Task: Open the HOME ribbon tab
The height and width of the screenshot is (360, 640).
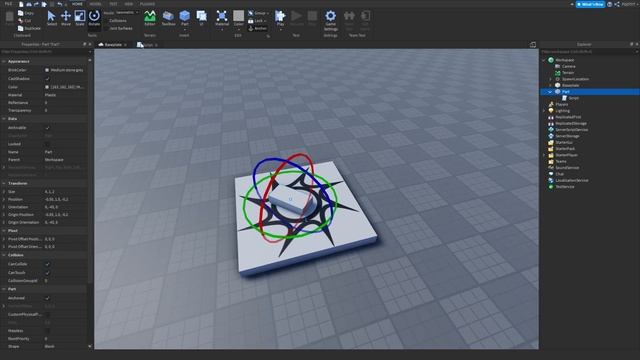Action: [x=77, y=4]
